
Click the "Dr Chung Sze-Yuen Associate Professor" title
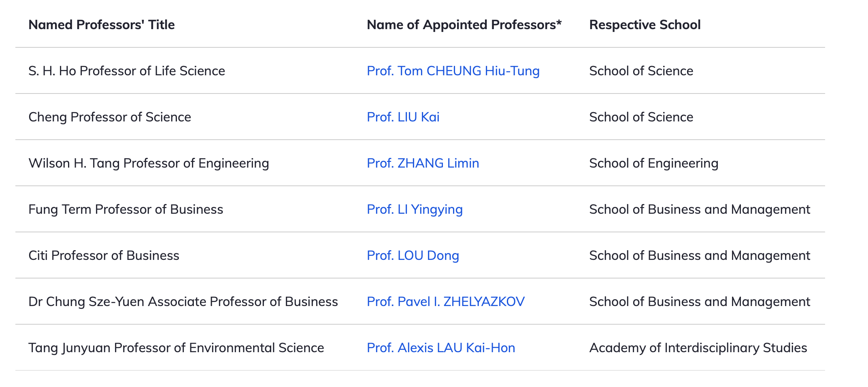pyautogui.click(x=183, y=302)
